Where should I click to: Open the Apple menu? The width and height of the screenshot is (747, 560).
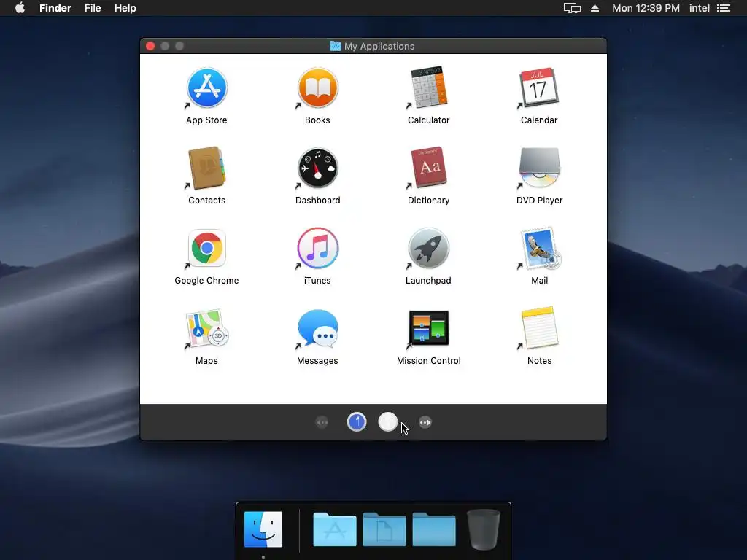click(x=20, y=8)
